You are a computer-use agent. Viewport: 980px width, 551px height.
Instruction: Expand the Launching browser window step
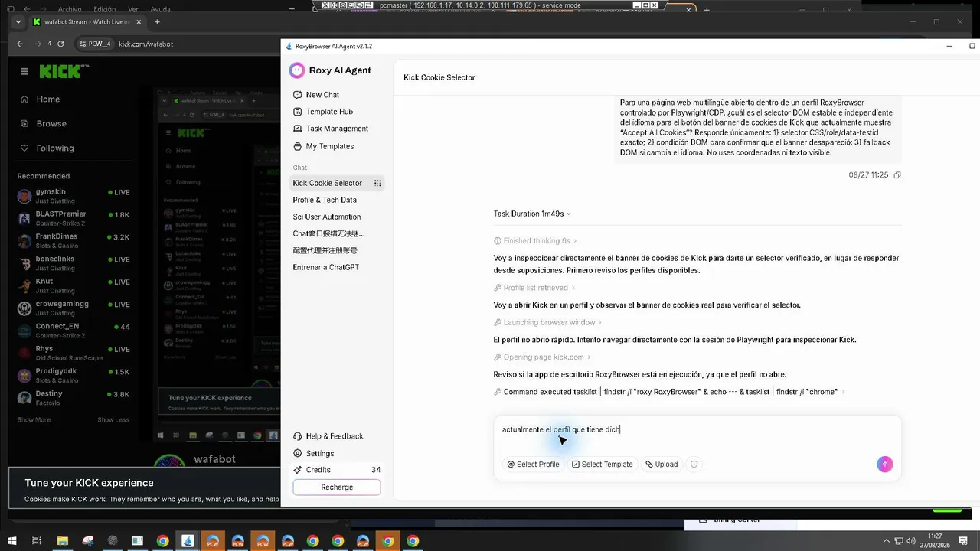tap(548, 322)
